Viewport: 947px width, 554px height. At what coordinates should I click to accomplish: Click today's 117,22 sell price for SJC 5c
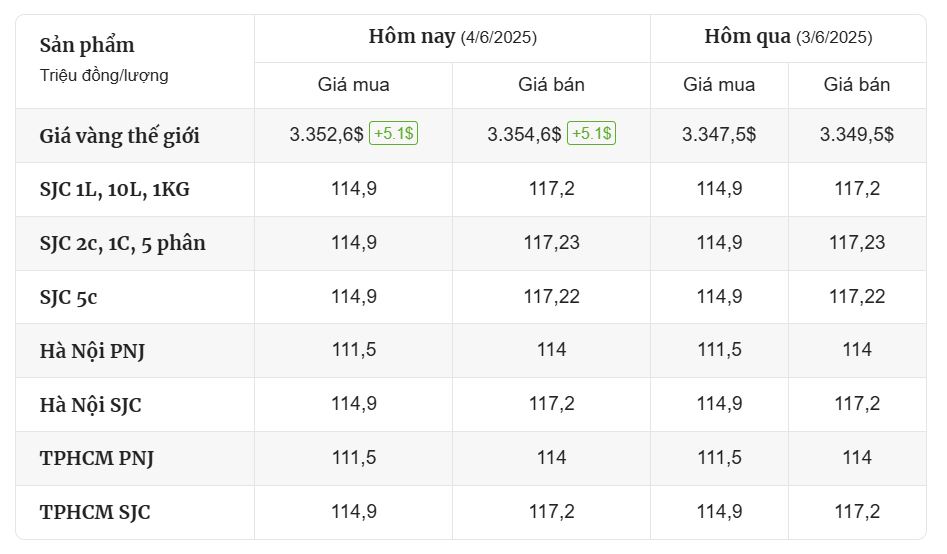click(551, 297)
